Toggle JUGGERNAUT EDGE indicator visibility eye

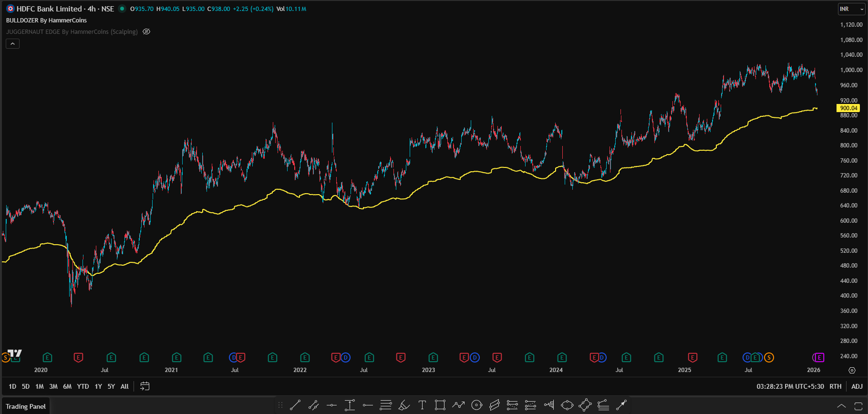(x=146, y=32)
